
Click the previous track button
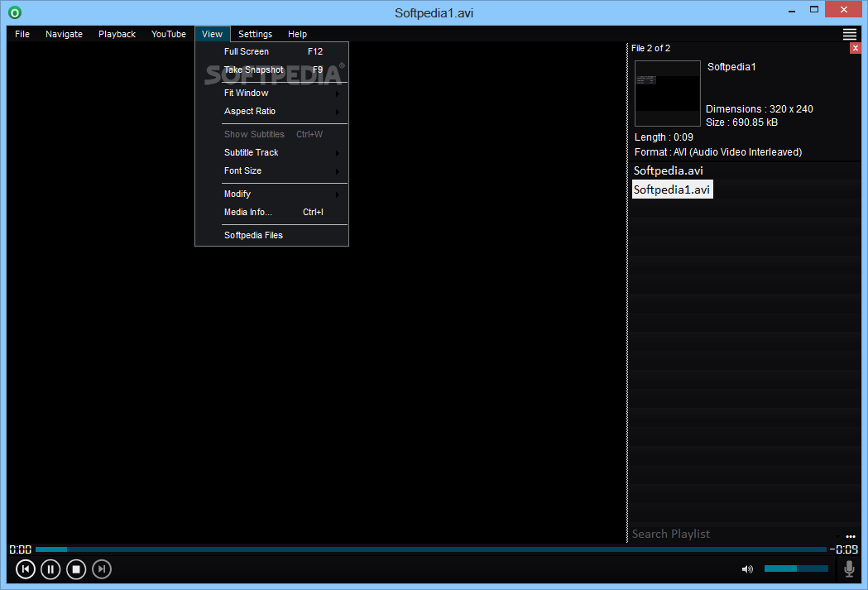click(26, 569)
